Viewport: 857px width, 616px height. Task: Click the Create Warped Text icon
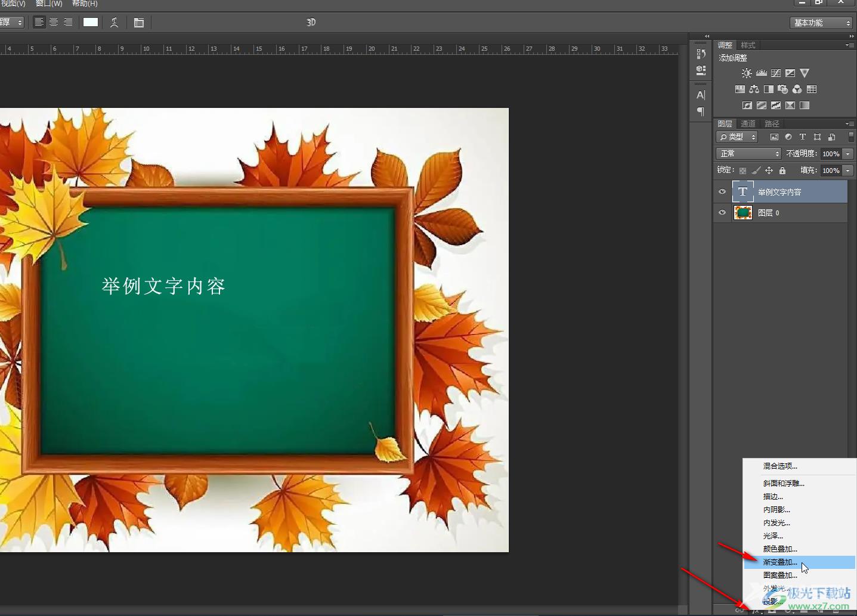114,23
